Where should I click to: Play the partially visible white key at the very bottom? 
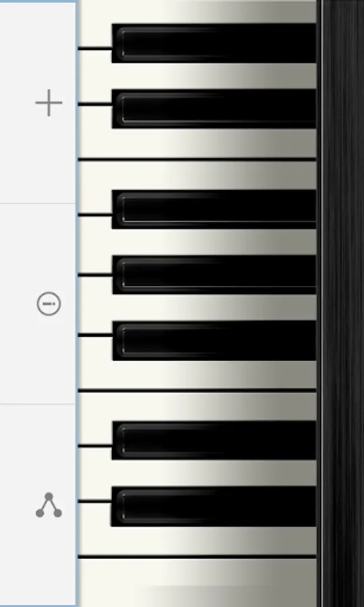(198, 583)
